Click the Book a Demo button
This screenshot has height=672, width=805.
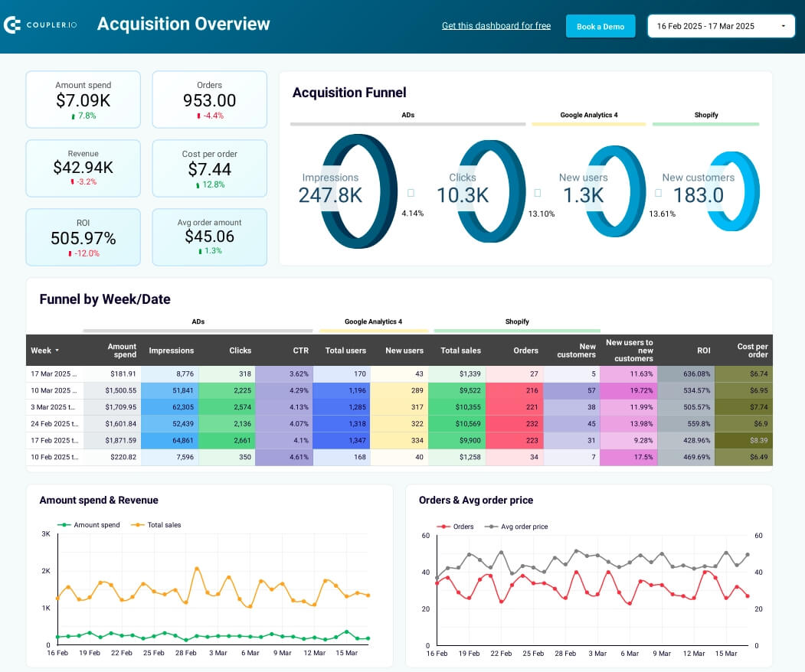click(x=600, y=26)
